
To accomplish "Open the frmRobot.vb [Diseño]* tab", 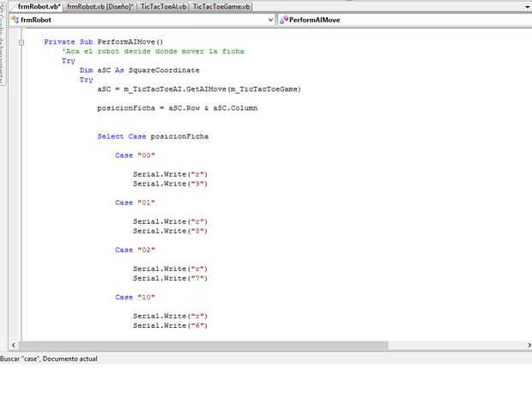I will (100, 7).
